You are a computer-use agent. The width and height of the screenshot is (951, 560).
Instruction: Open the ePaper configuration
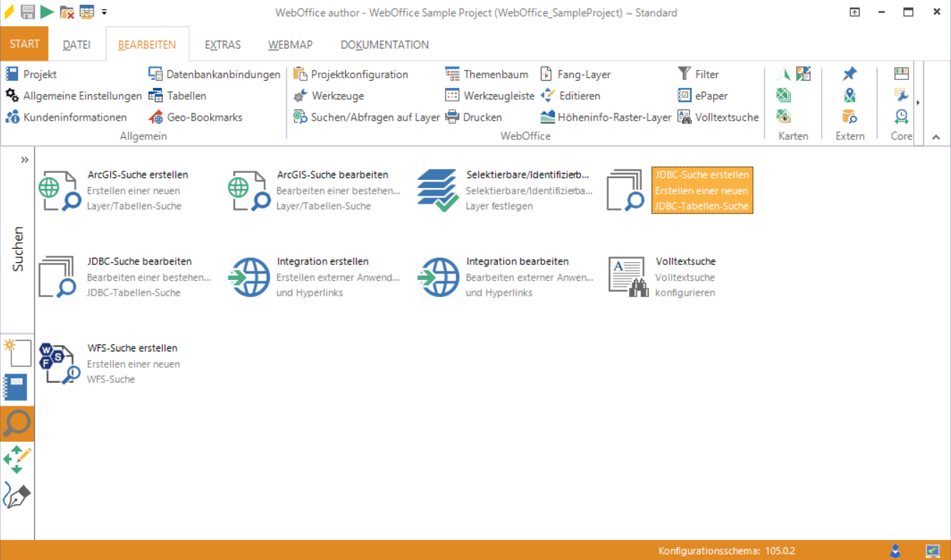click(x=702, y=96)
